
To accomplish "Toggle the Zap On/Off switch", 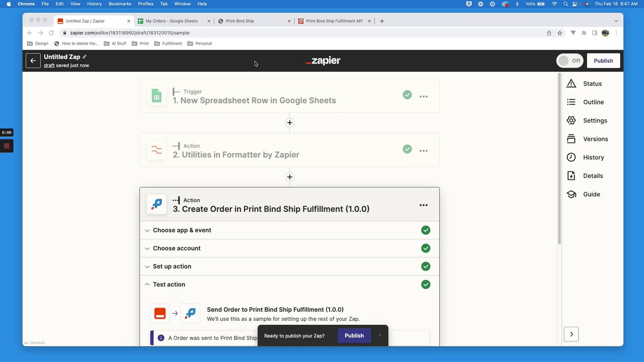I will [x=570, y=61].
